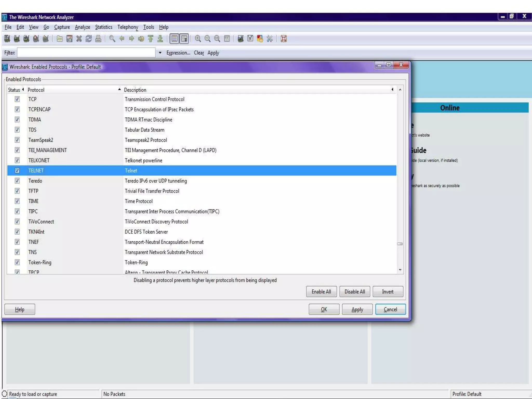Disable the TFTP protocol checkbox

click(x=17, y=191)
